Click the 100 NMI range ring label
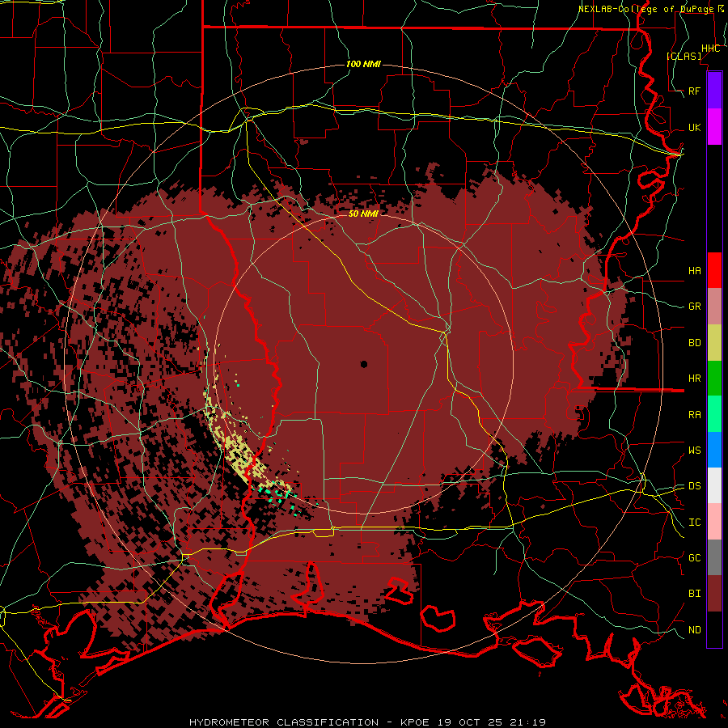Image resolution: width=728 pixels, height=728 pixels. click(363, 64)
